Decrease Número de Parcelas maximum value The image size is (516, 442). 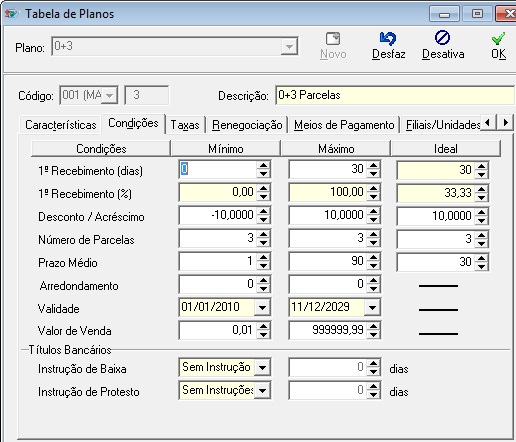373,243
